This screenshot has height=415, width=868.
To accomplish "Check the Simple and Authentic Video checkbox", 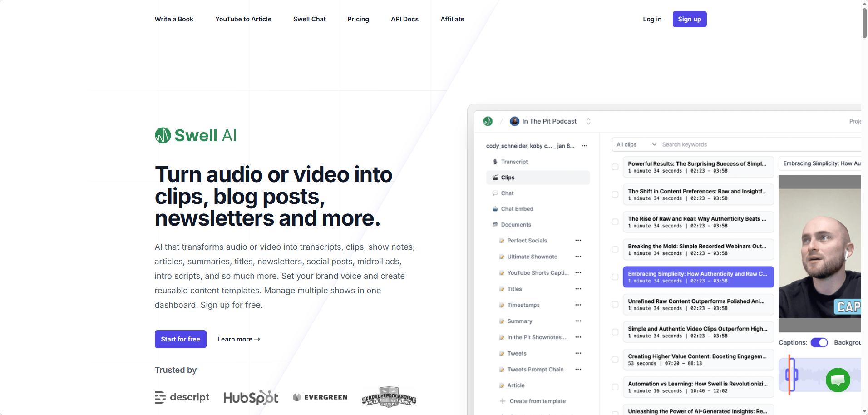I will coord(615,332).
